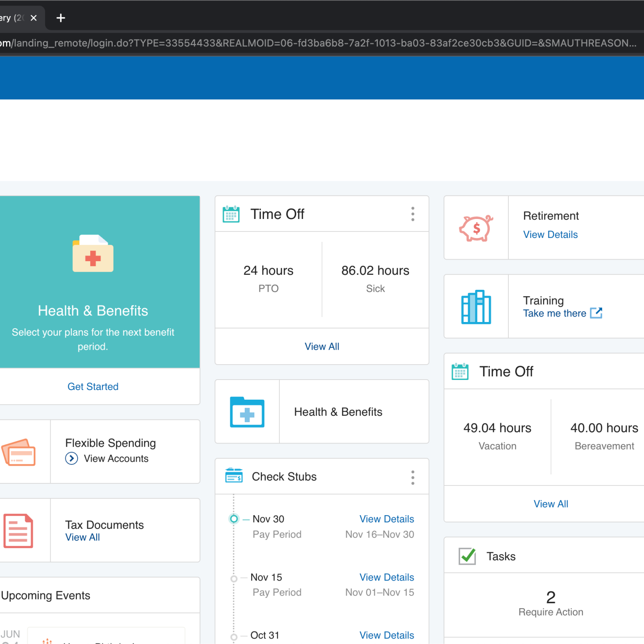This screenshot has height=644, width=644.
Task: Open a new browser tab
Action: [x=61, y=18]
